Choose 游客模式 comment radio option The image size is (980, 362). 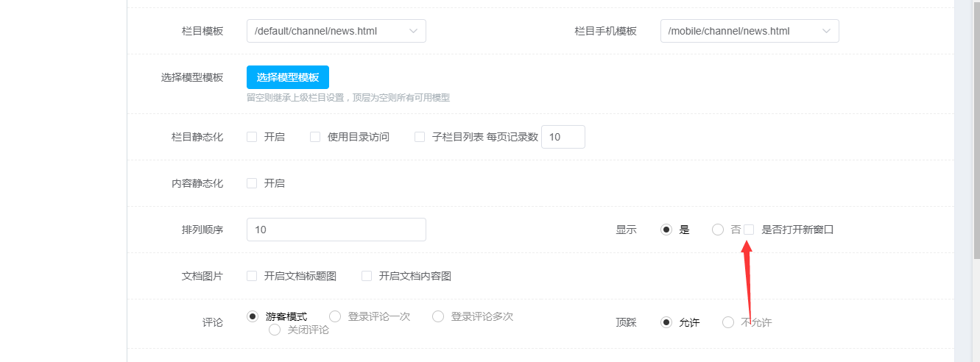253,316
